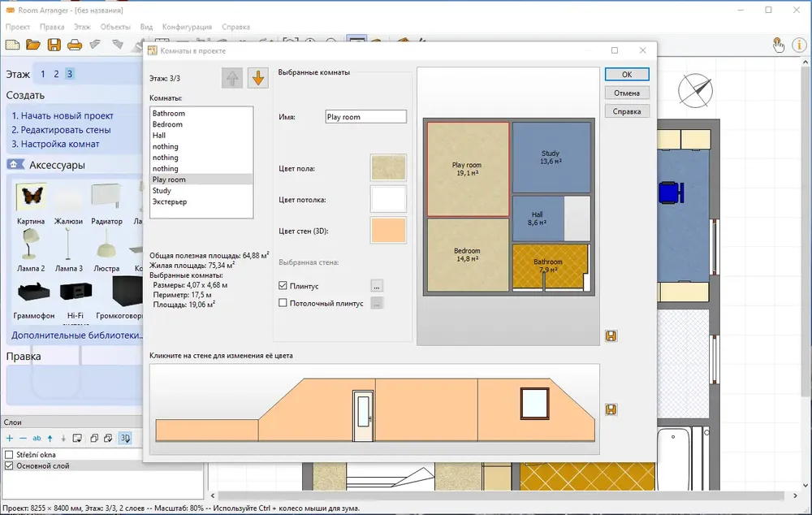
Task: Click the hand touch-mode icon in main toolbar
Action: pos(778,45)
